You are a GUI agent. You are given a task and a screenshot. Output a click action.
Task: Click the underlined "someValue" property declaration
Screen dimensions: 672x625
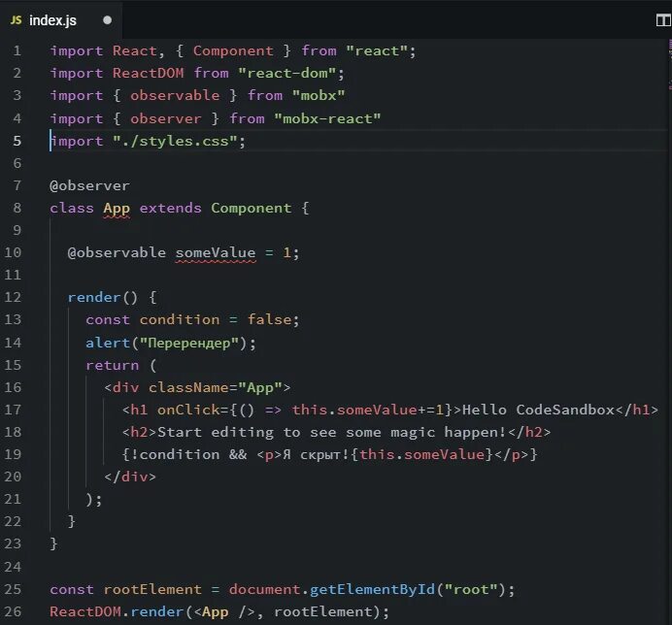216,253
